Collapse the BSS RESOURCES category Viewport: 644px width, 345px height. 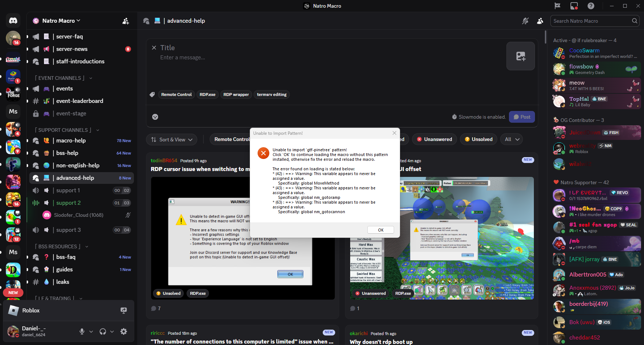click(61, 246)
